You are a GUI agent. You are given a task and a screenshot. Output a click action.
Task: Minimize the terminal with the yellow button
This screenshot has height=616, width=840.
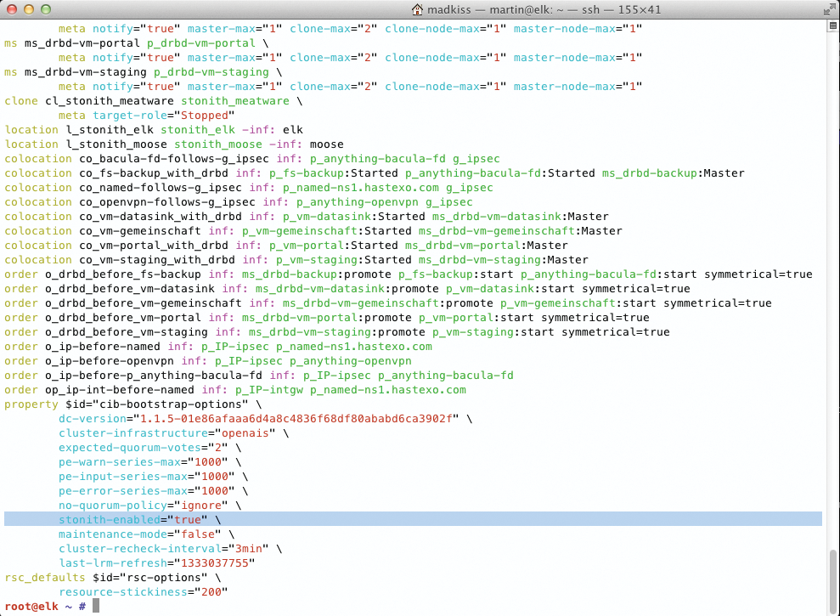click(28, 9)
